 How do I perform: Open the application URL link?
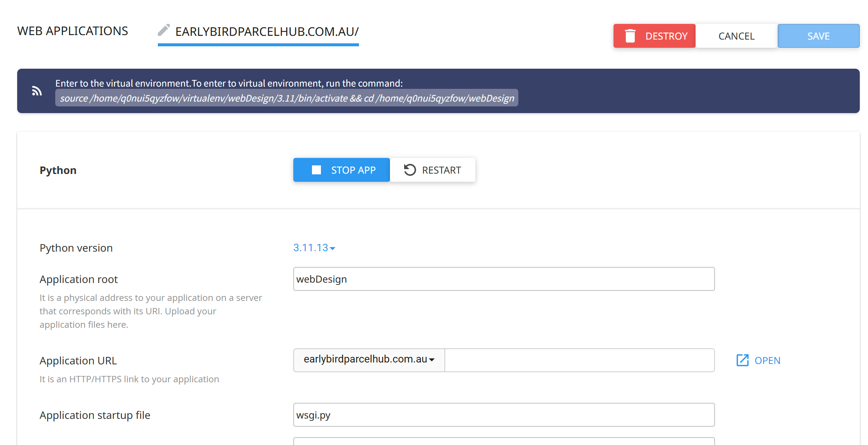[x=759, y=360]
